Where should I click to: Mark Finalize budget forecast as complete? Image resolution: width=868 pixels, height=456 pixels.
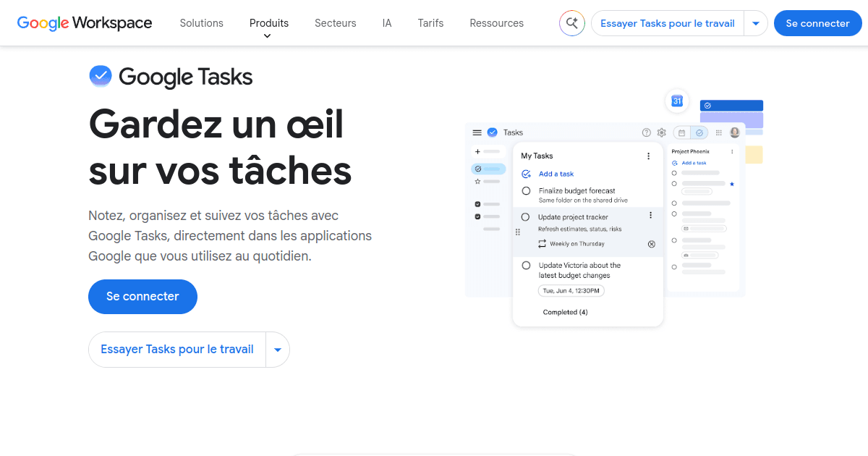(x=526, y=191)
